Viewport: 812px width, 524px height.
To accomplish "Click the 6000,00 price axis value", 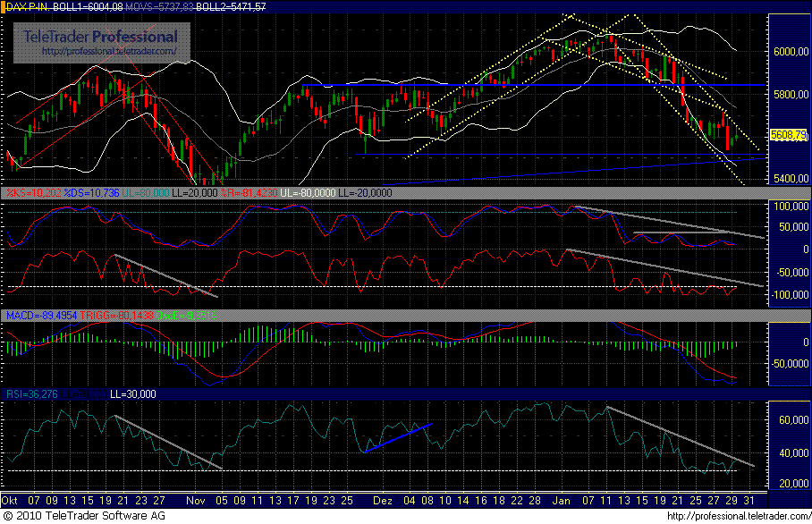I will point(791,51).
